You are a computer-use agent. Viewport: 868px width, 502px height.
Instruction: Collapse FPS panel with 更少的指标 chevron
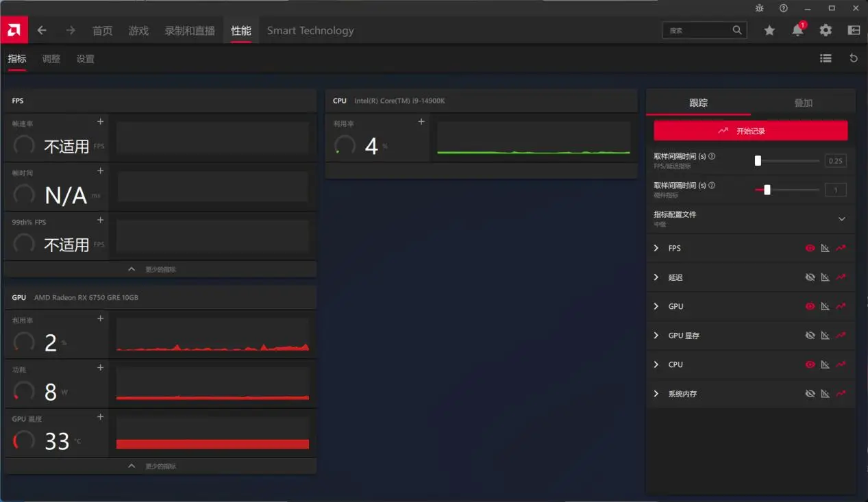coord(132,269)
